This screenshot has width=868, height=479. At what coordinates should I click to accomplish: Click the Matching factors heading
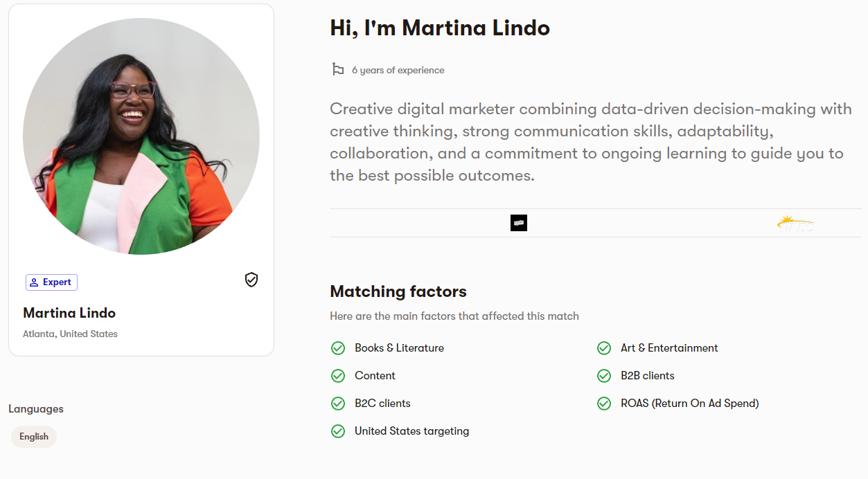pyautogui.click(x=398, y=291)
